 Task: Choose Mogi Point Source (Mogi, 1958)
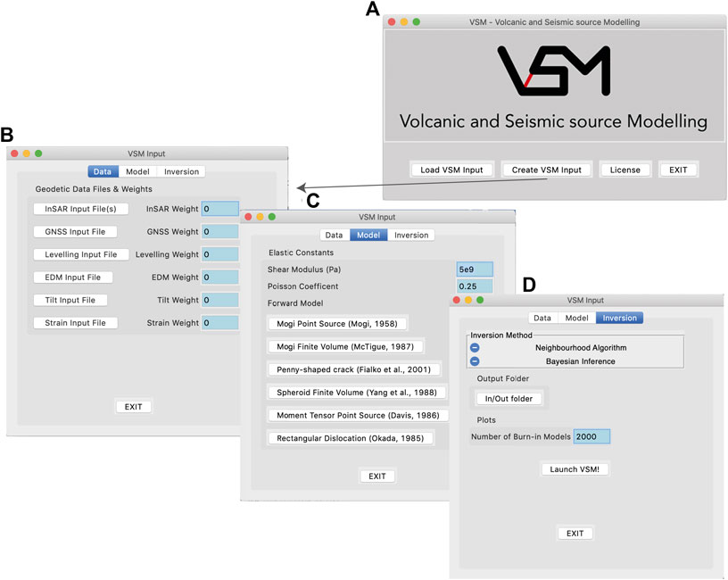[337, 324]
